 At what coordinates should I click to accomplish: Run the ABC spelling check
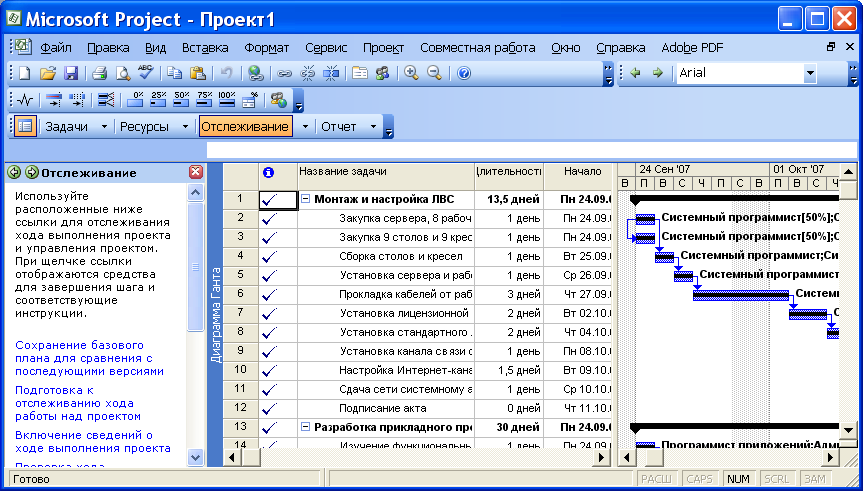click(x=146, y=72)
